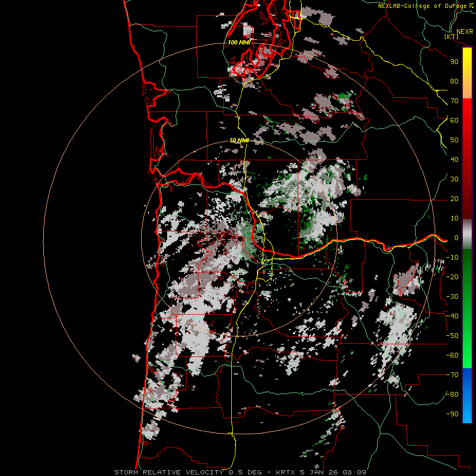Click the -90 value on velocity scale
Screen dimensions: 476x476
(x=452, y=414)
